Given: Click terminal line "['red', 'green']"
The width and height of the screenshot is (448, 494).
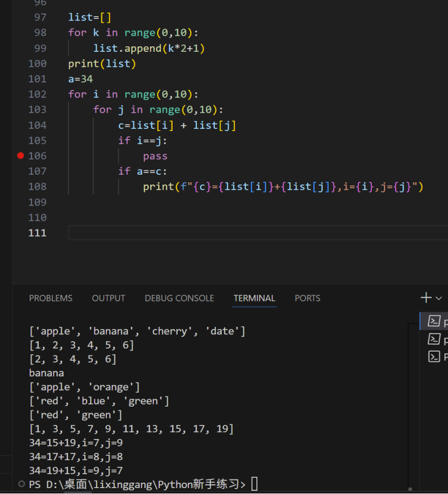Looking at the screenshot, I should (76, 415).
